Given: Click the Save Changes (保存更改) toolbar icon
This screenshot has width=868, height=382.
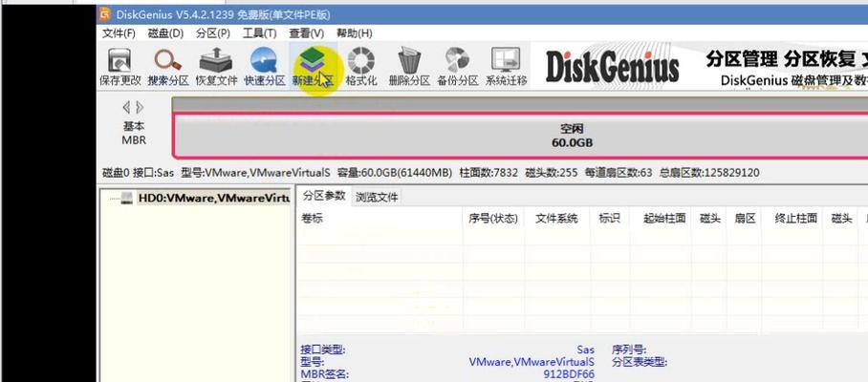Looking at the screenshot, I should (x=119, y=66).
